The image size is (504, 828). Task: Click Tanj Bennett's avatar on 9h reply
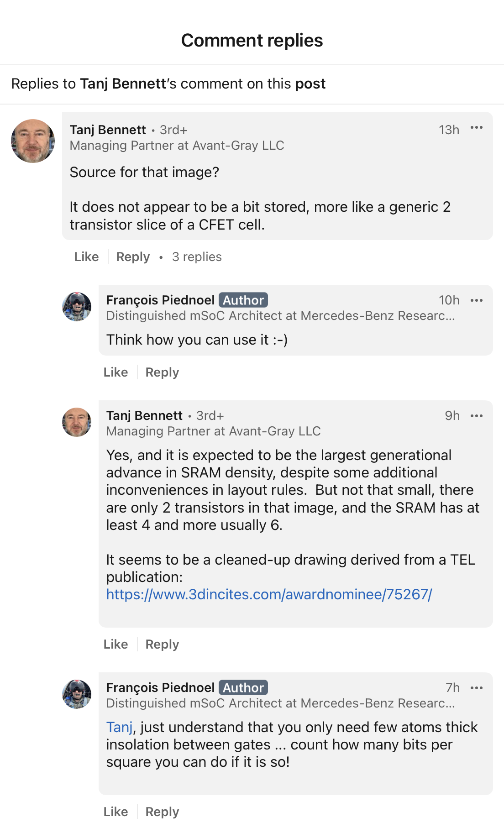pos(77,422)
